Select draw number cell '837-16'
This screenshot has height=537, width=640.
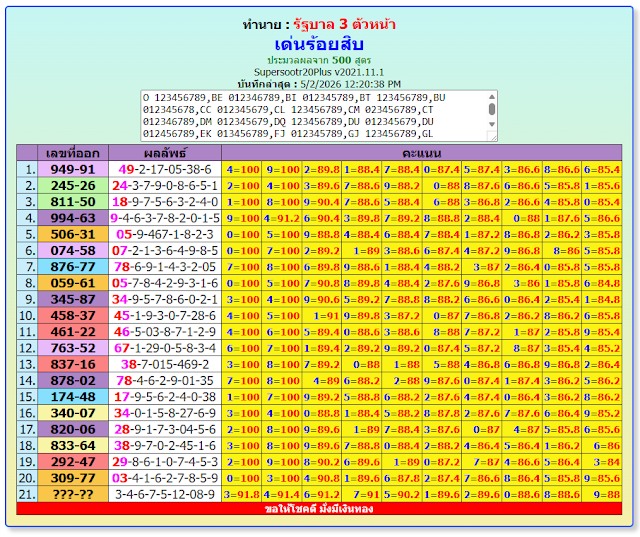click(73, 364)
